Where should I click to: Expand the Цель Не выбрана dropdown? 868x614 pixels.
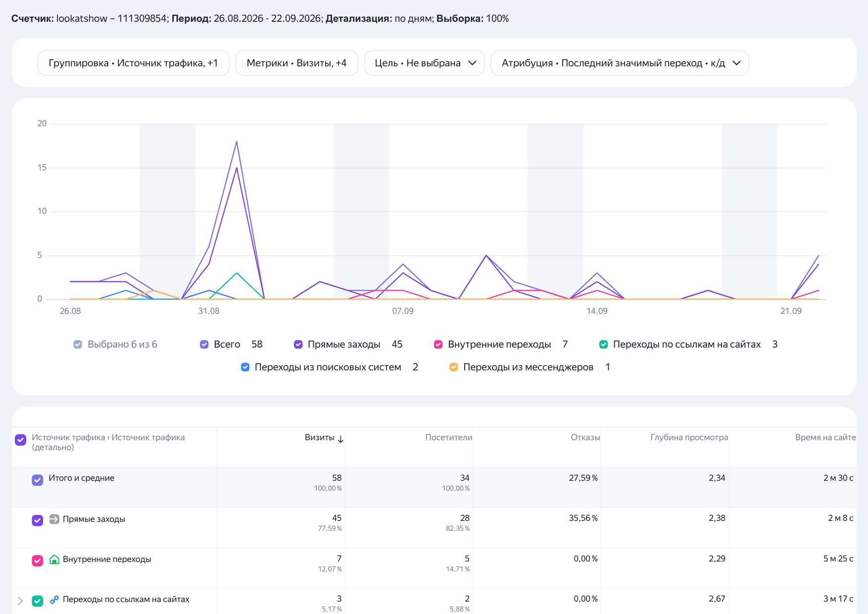(424, 63)
